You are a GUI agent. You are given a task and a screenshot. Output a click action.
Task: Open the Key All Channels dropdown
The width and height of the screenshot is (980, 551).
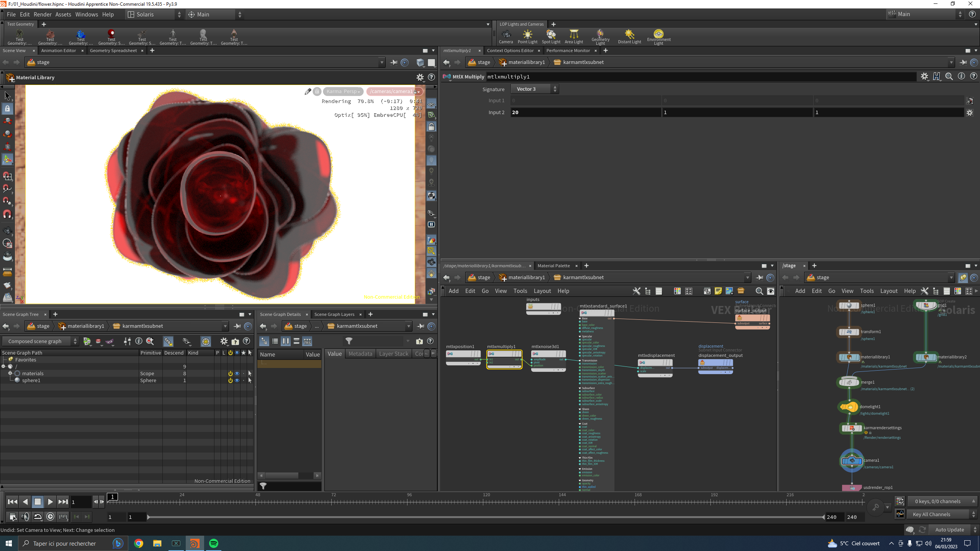click(x=942, y=515)
